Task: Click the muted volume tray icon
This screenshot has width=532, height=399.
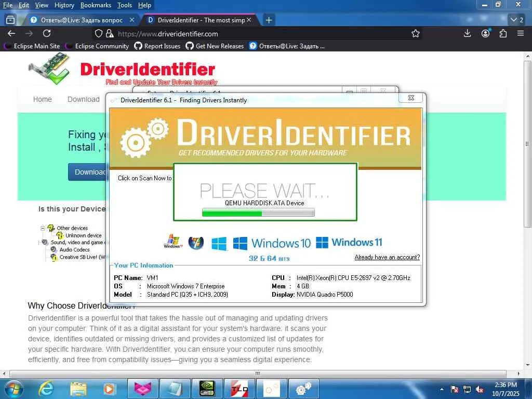Action: click(x=480, y=390)
